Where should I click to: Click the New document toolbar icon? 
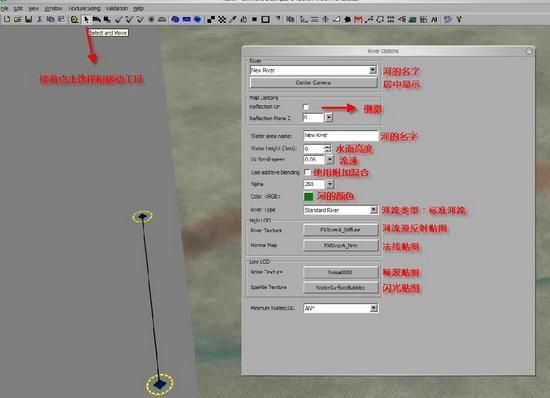click(7, 20)
